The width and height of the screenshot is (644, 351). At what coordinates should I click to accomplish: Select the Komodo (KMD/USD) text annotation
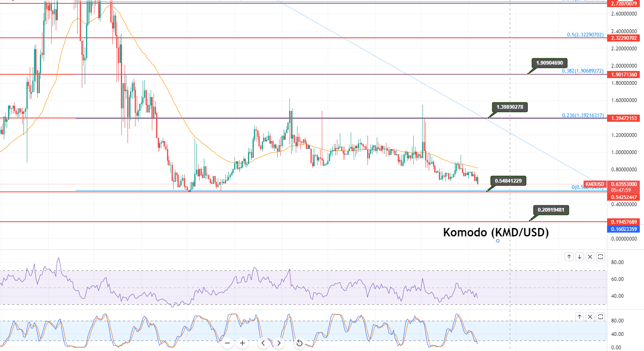pyautogui.click(x=496, y=232)
